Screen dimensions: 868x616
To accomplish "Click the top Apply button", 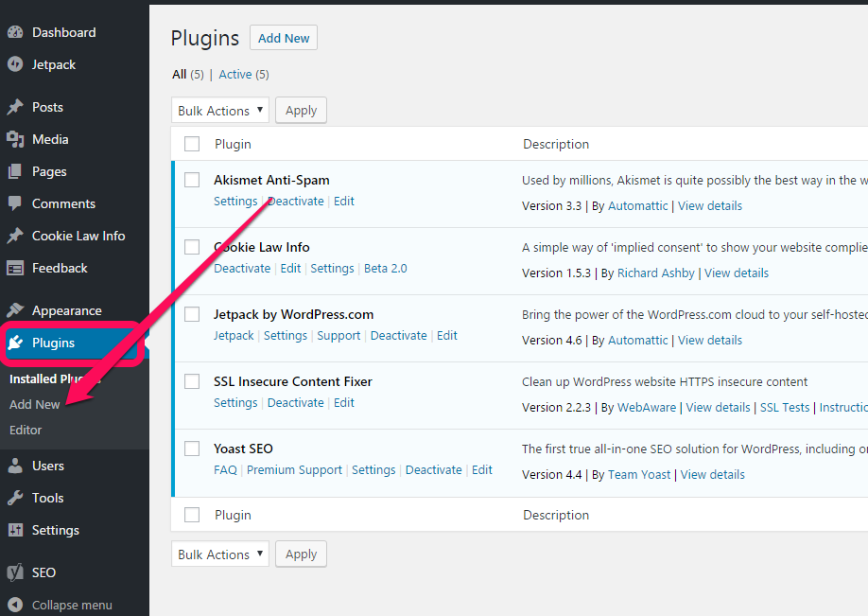I will [301, 111].
